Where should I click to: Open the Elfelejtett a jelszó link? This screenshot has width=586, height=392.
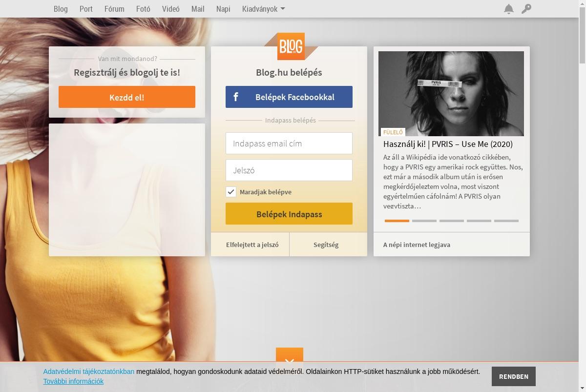pos(252,245)
